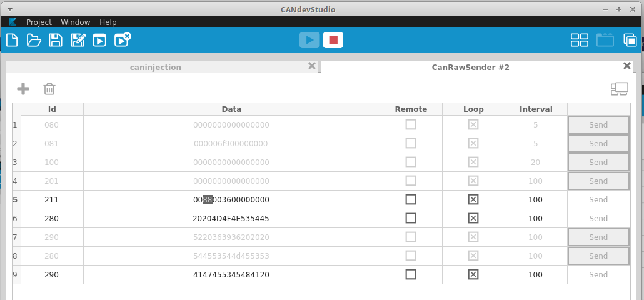Click the CANdevStudio logo icon
The height and width of the screenshot is (300, 644).
(12, 22)
